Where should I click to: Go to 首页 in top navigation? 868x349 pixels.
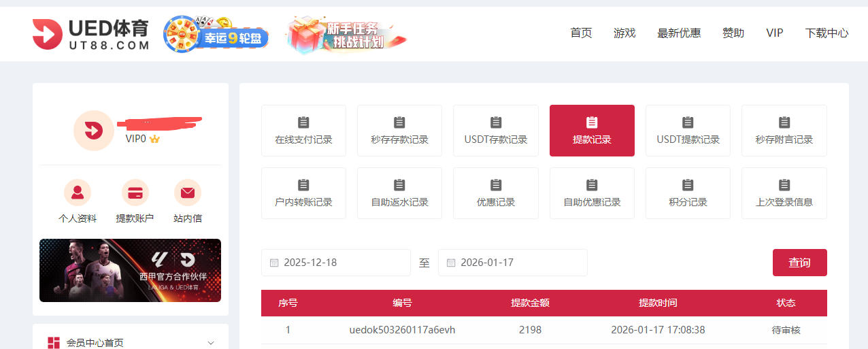(581, 33)
